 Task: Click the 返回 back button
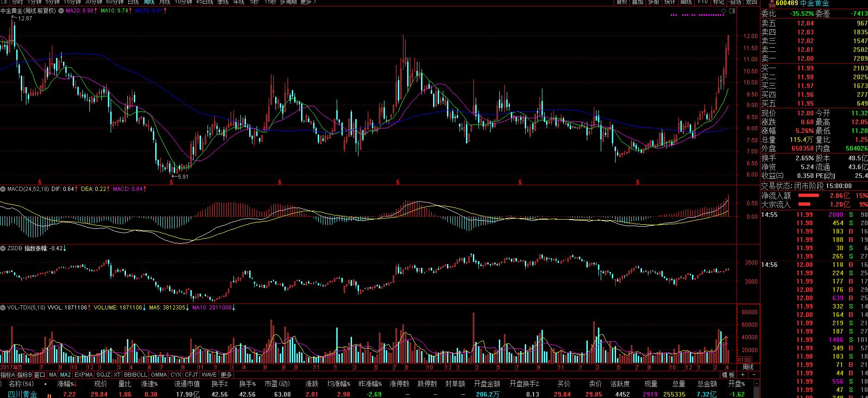click(751, 2)
